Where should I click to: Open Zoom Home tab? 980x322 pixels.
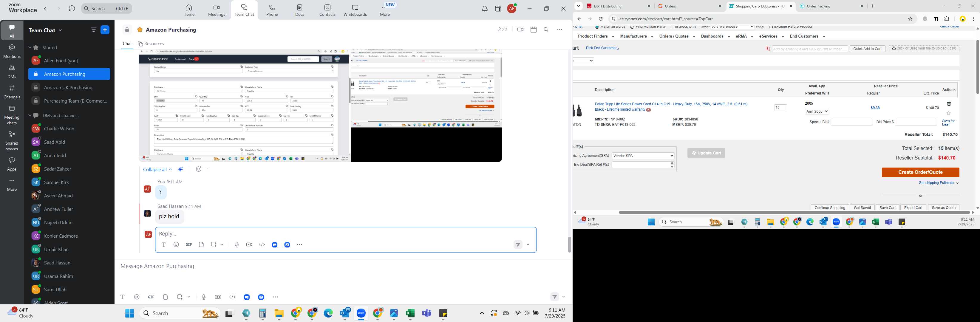(x=189, y=10)
